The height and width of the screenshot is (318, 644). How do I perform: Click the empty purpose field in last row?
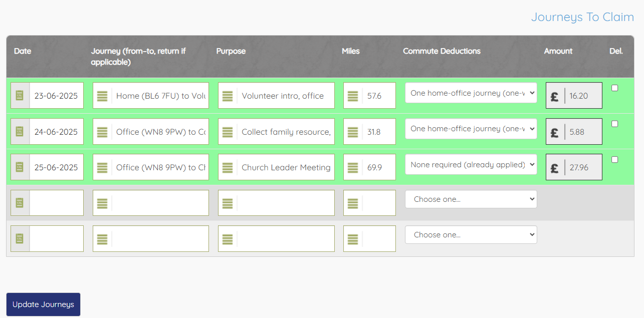tap(285, 238)
